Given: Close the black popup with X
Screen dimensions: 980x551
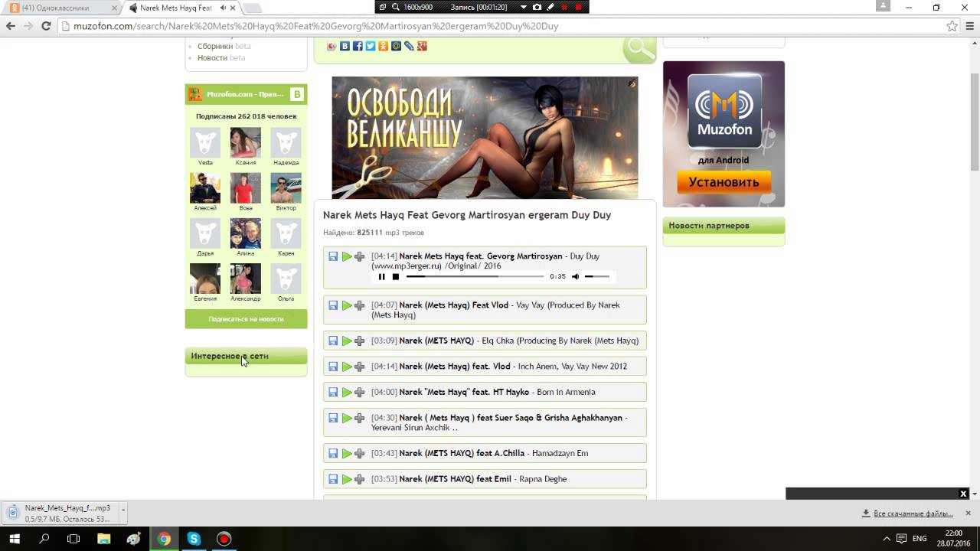Looking at the screenshot, I should tap(964, 494).
